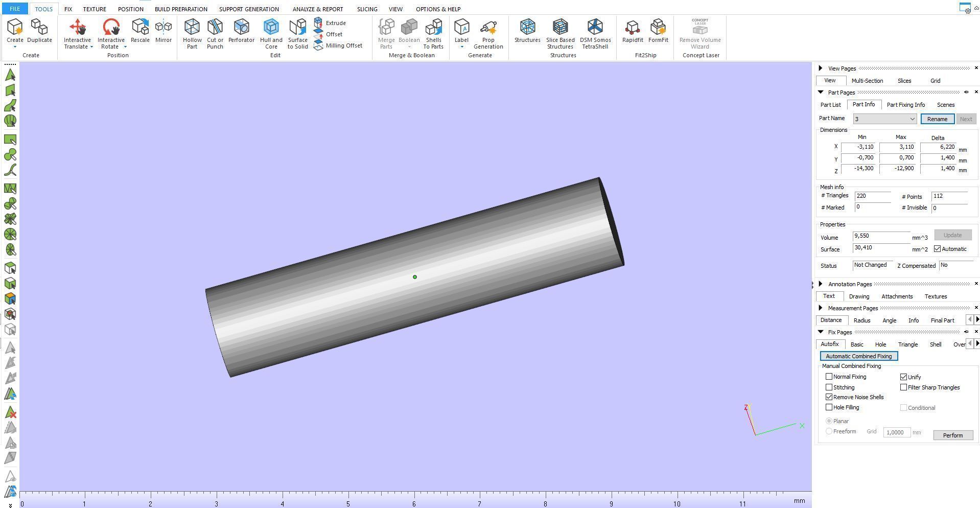Screen dimensions: 980x508
Task: Switch to the Part List tab
Action: click(x=830, y=105)
